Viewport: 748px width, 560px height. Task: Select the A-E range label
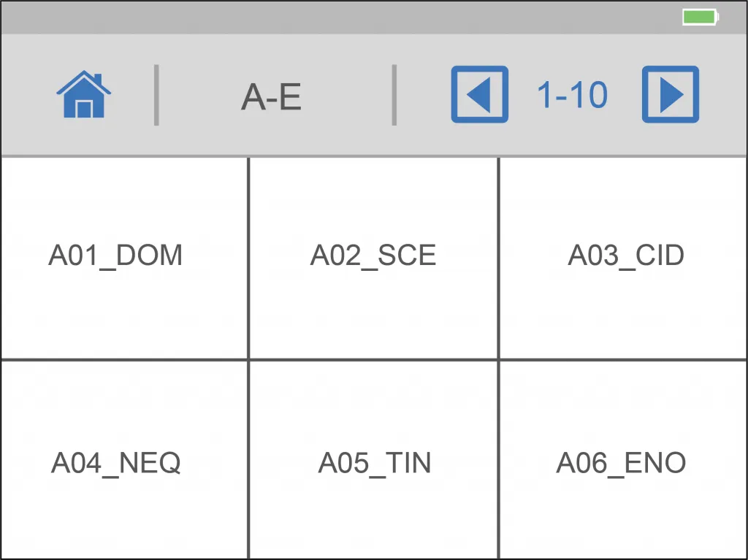pyautogui.click(x=271, y=97)
